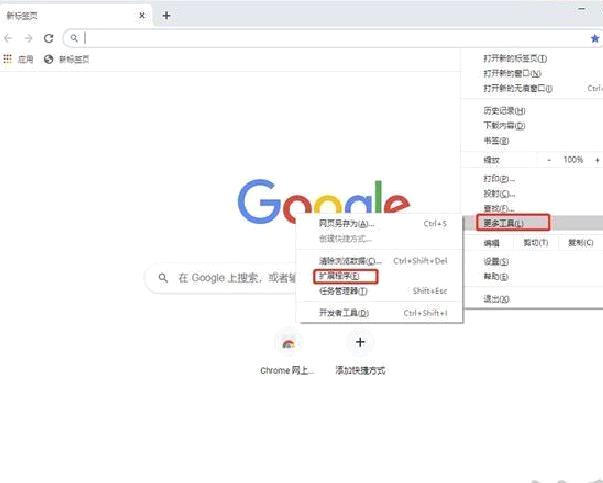The height and width of the screenshot is (483, 603).
Task: Close the 新标签页 tab
Action: click(x=142, y=16)
